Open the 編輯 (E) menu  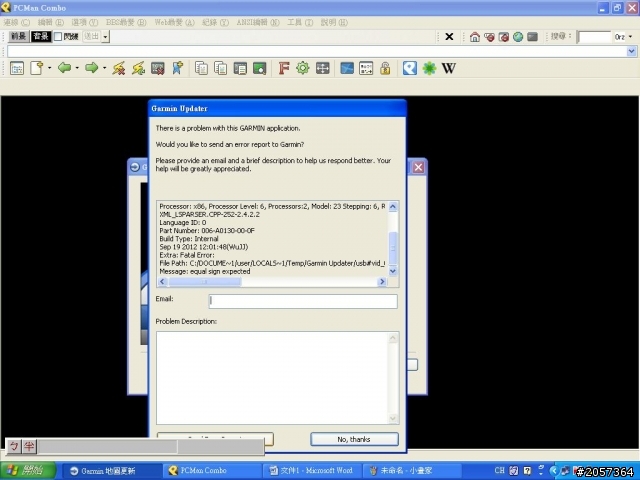point(51,22)
